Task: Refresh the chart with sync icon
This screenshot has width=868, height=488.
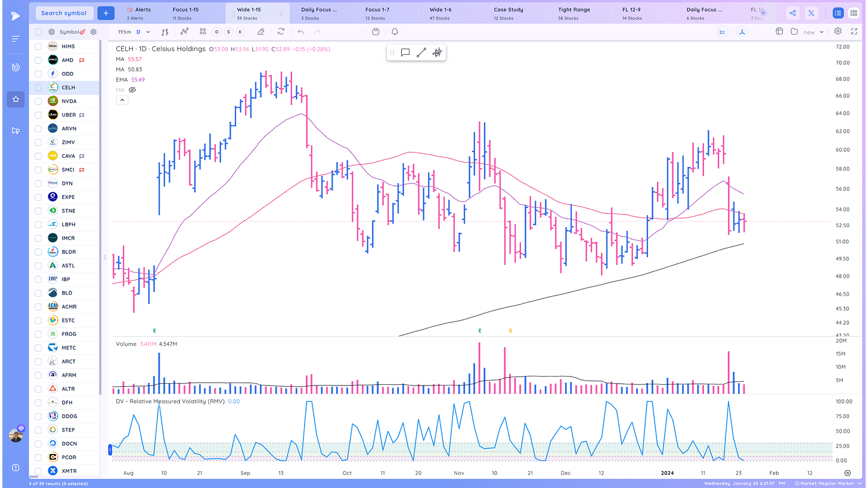Action: click(281, 32)
